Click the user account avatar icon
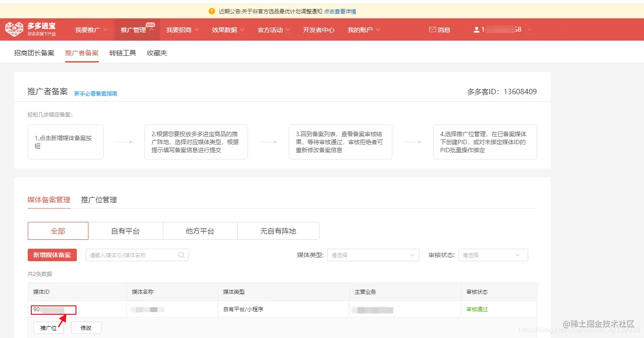 point(476,30)
